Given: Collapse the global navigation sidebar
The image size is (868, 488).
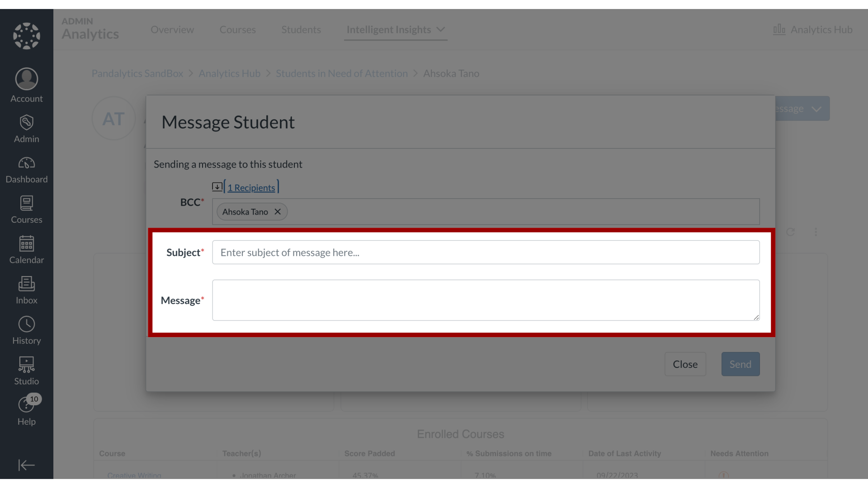Looking at the screenshot, I should coord(27,465).
